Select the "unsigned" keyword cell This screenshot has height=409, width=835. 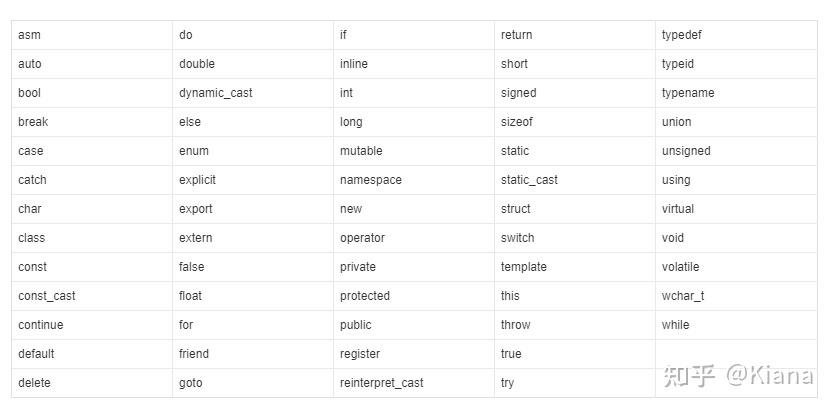686,151
